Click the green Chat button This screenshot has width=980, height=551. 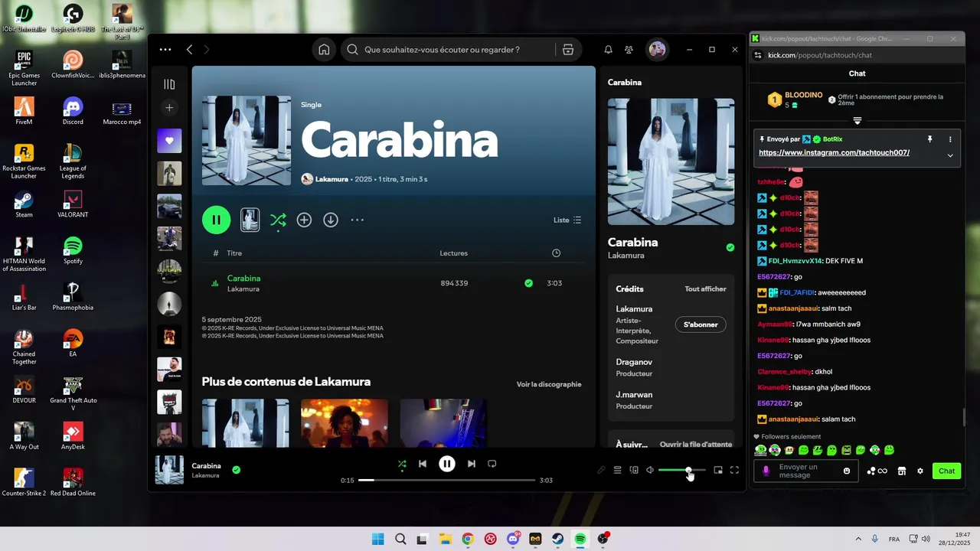tap(947, 471)
